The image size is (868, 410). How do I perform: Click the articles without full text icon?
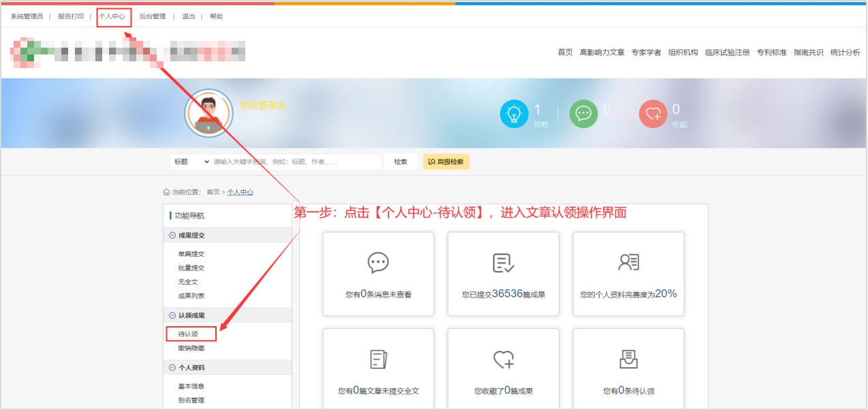378,360
